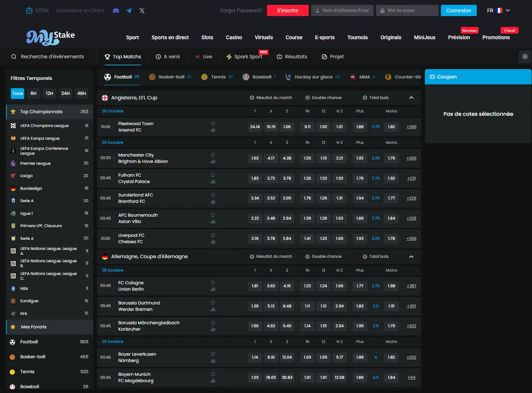
Task: Select the 48H time filter
Action: tap(81, 93)
